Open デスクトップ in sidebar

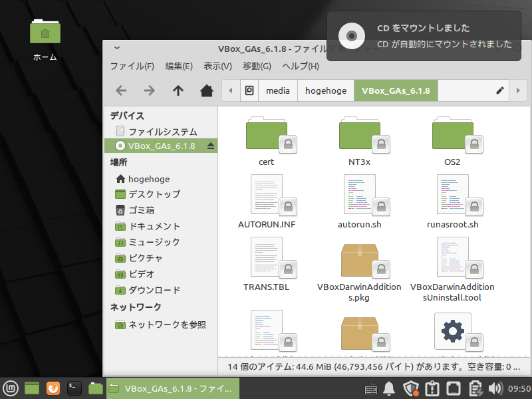coord(161,194)
